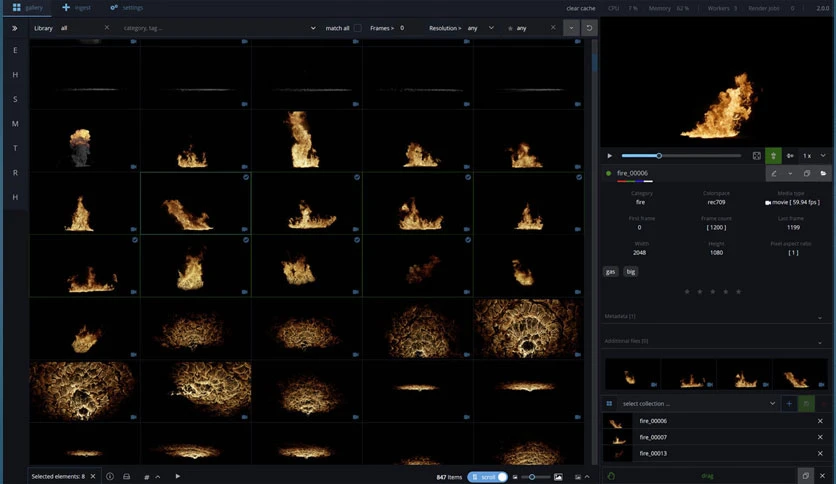
Task: Select sidebar letter R
Action: point(15,173)
